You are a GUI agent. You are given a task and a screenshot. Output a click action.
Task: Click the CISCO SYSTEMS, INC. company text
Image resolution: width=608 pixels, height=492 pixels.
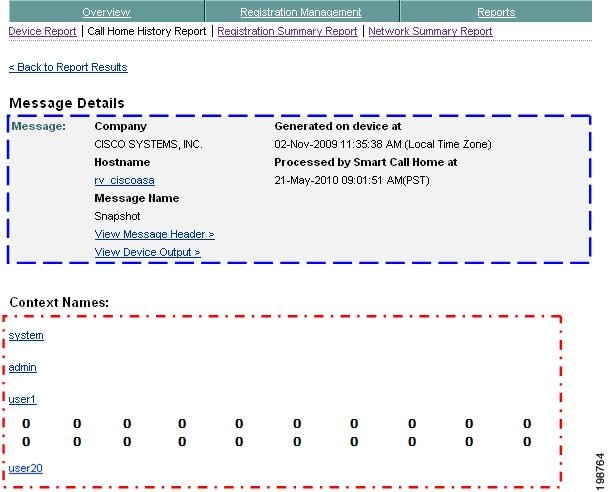click(x=149, y=144)
